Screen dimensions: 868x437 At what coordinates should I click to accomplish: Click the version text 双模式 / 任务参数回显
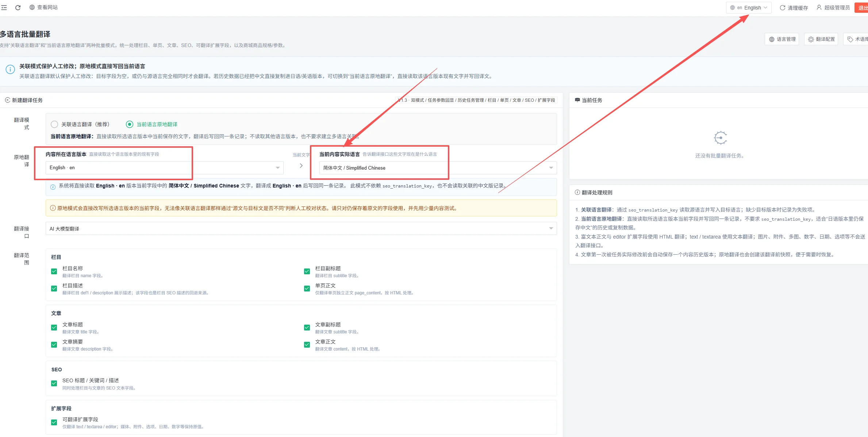click(x=433, y=100)
